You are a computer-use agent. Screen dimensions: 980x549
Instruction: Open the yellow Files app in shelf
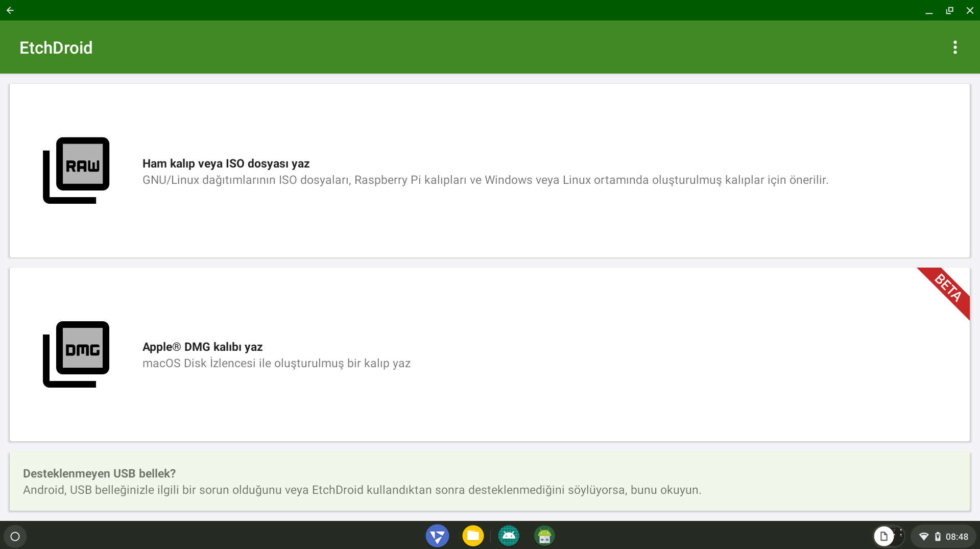point(473,536)
